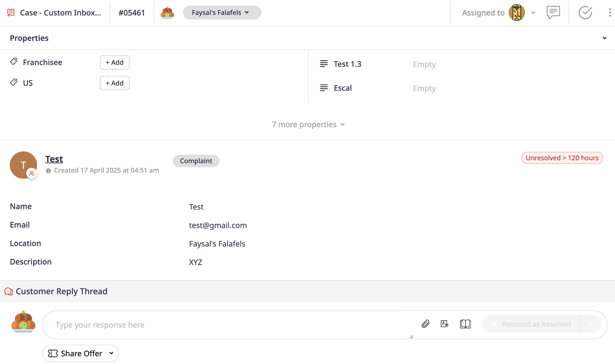
Task: Open the internal comments chat icon
Action: coord(553,12)
